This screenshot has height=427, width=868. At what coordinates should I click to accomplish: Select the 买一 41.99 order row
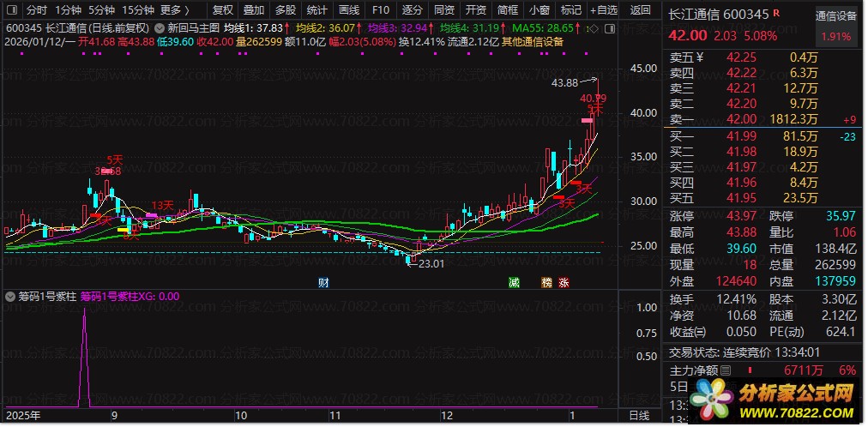(x=763, y=136)
